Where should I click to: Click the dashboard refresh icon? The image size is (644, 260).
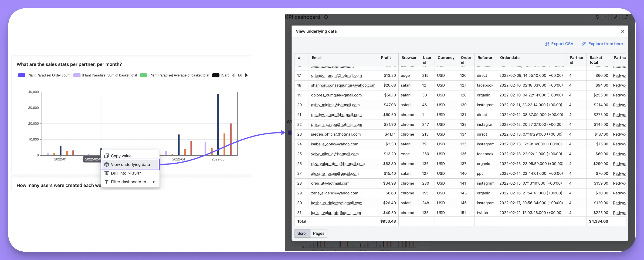597,17
